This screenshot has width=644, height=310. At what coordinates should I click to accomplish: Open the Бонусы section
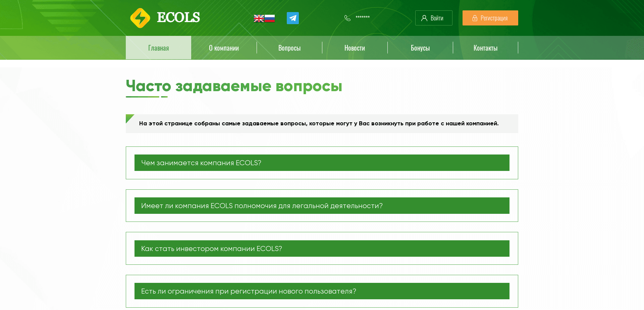(x=420, y=48)
